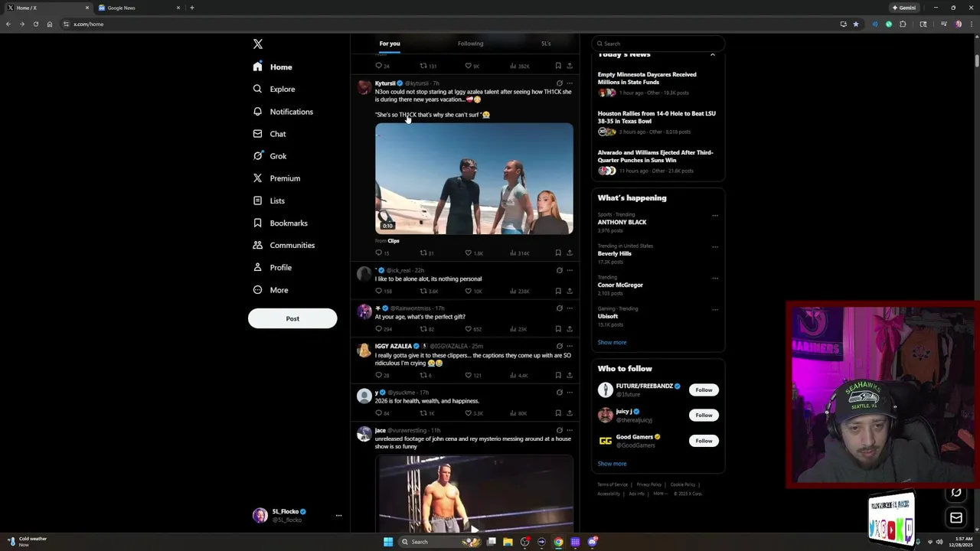980x551 pixels.
Task: Open Premium in the left sidebar
Action: pyautogui.click(x=276, y=178)
